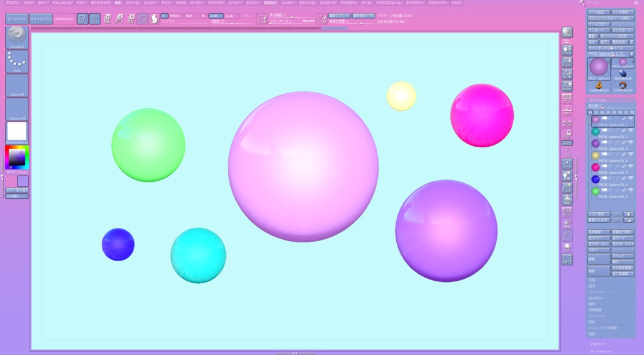The image size is (644, 355).
Task: Click the プロジェクトからツール読込 button
Action: pyautogui.click(x=610, y=18)
